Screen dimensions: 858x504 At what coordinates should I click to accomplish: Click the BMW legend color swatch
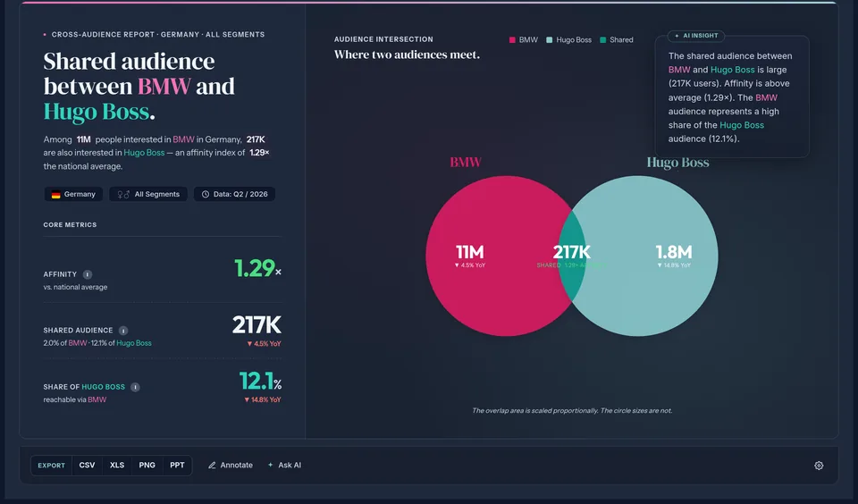click(x=512, y=40)
